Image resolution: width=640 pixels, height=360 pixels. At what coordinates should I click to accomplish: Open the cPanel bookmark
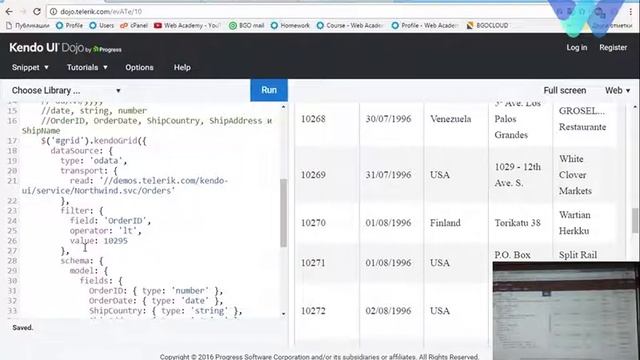[134, 25]
